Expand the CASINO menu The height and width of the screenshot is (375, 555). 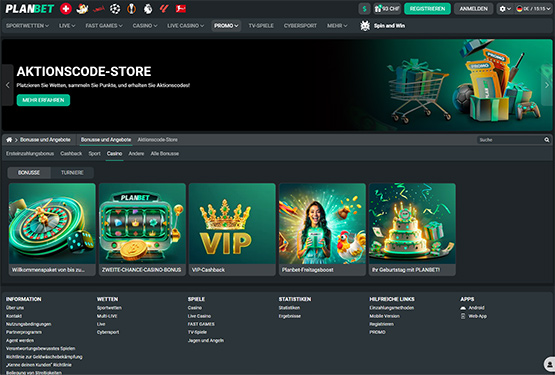(x=145, y=25)
